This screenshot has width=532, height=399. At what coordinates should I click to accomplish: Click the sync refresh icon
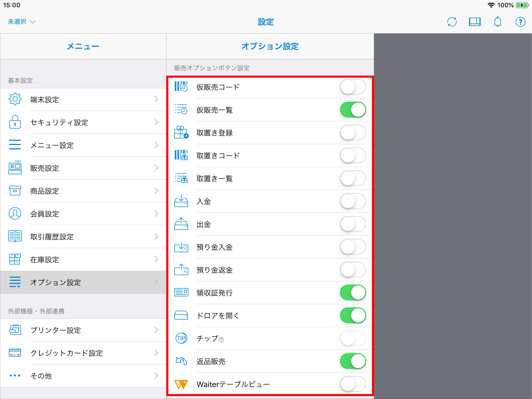(452, 22)
